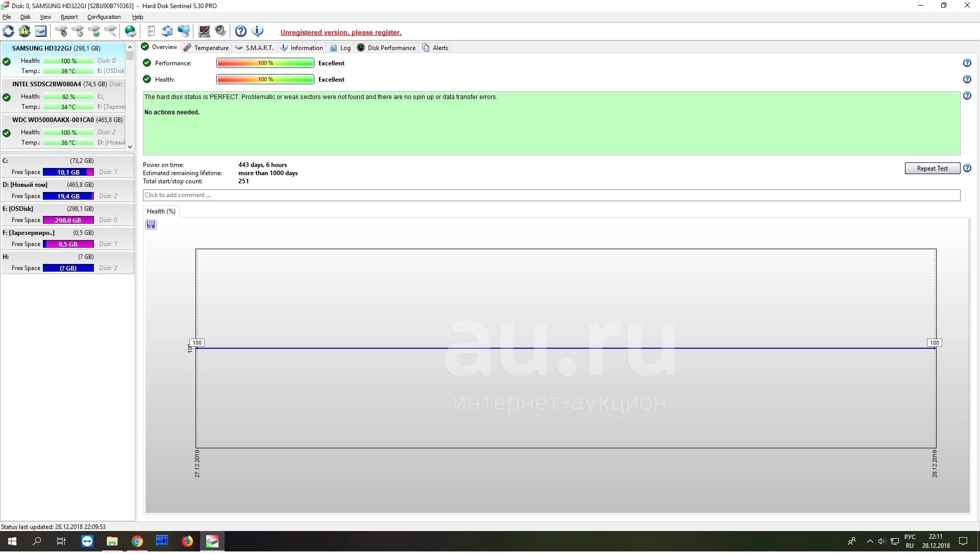Click the left 100 data point label on the graph
The image size is (980, 554).
(x=197, y=343)
